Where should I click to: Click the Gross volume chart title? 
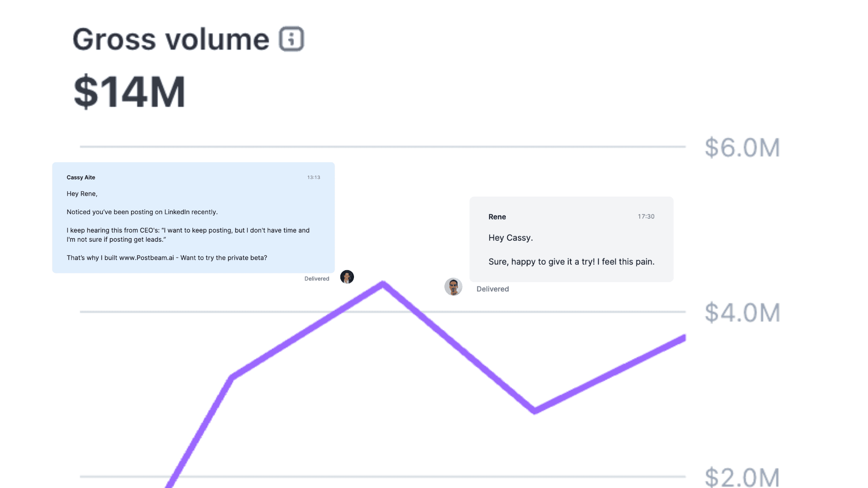tap(170, 39)
